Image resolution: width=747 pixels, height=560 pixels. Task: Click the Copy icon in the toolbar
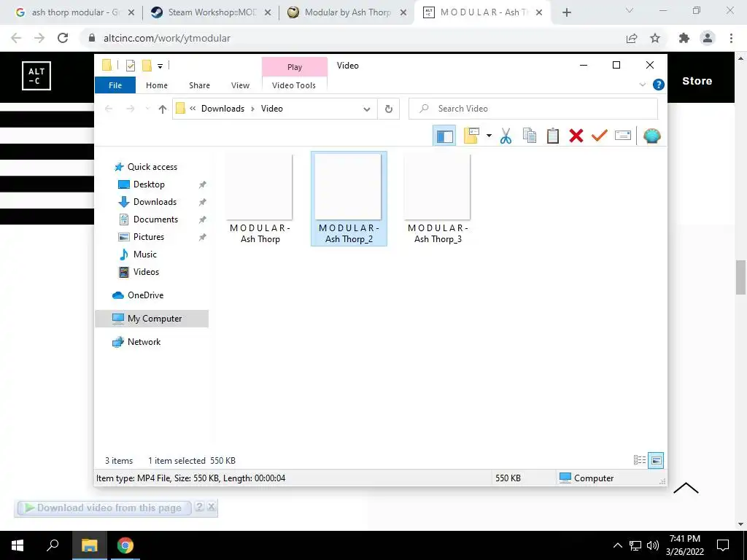point(530,136)
